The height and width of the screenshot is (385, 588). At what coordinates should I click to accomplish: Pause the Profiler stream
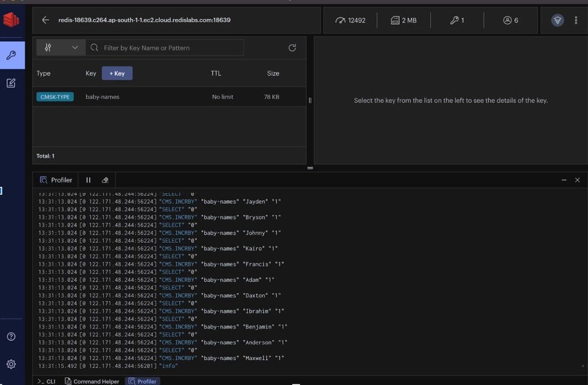(x=88, y=180)
